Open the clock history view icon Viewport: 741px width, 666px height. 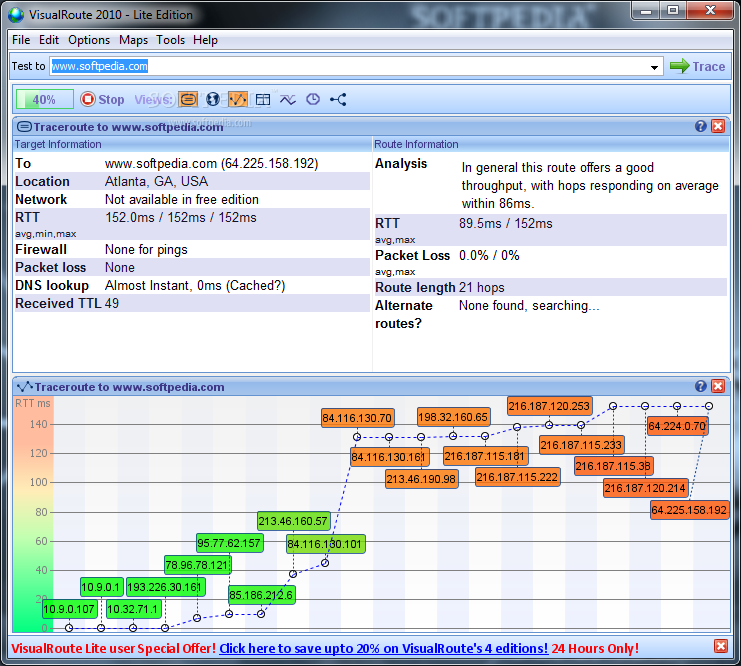pyautogui.click(x=313, y=99)
